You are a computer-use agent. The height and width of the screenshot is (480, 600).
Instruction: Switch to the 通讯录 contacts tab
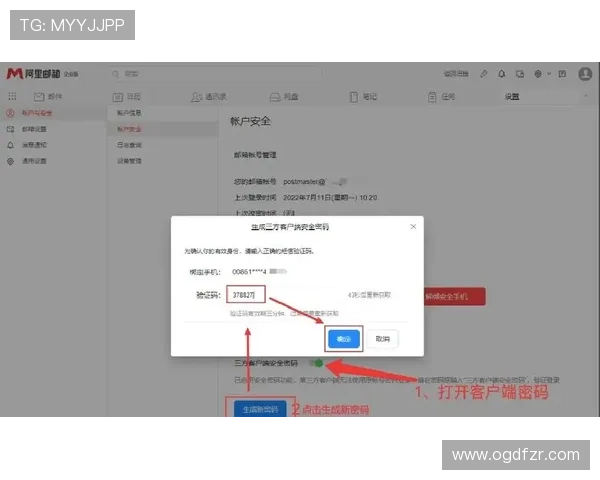click(209, 96)
